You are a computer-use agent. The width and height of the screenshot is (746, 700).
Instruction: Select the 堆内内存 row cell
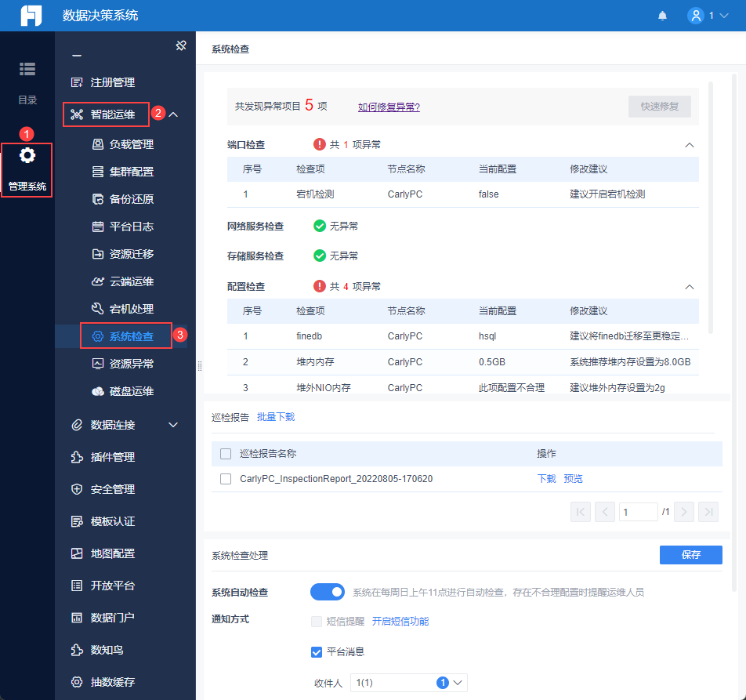coord(315,362)
